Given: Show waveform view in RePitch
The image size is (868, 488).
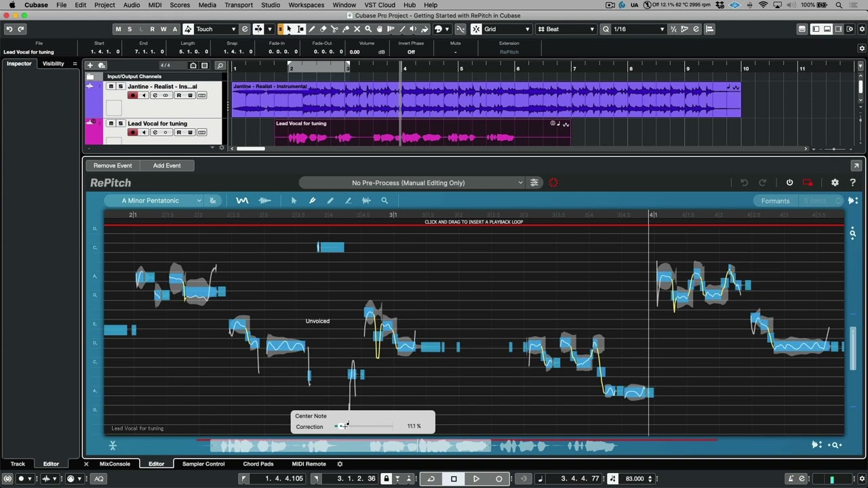Looking at the screenshot, I should pyautogui.click(x=265, y=201).
